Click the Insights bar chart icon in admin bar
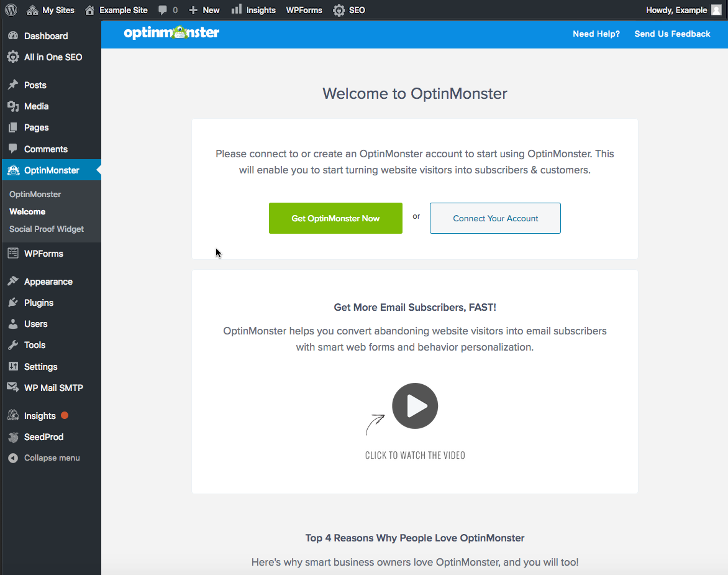The width and height of the screenshot is (728, 575). coord(237,9)
